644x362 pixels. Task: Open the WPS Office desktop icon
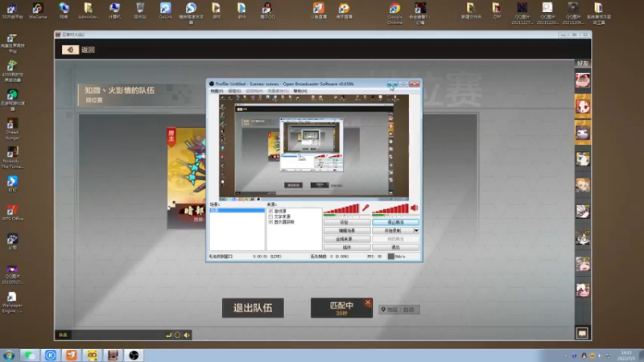point(12,212)
